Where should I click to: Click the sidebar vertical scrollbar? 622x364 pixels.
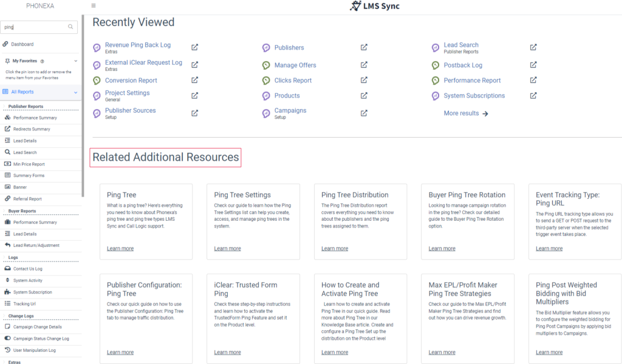pyautogui.click(x=83, y=106)
